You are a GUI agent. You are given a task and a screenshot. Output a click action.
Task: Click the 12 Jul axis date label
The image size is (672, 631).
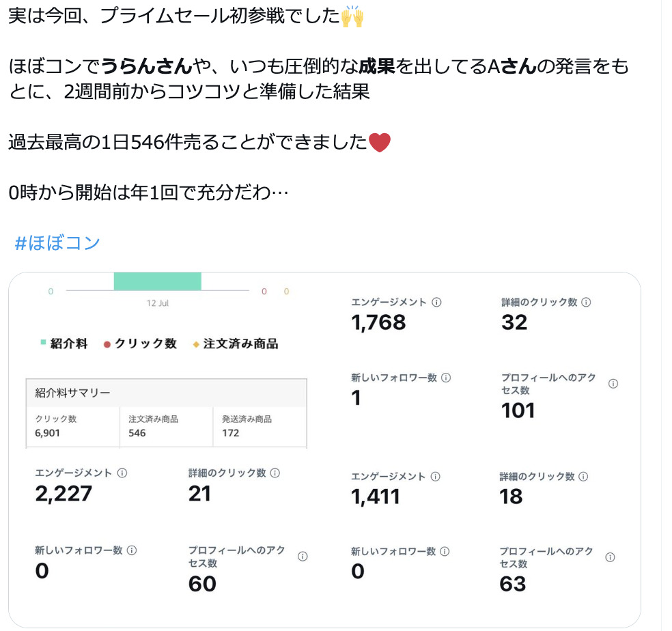coord(157,303)
